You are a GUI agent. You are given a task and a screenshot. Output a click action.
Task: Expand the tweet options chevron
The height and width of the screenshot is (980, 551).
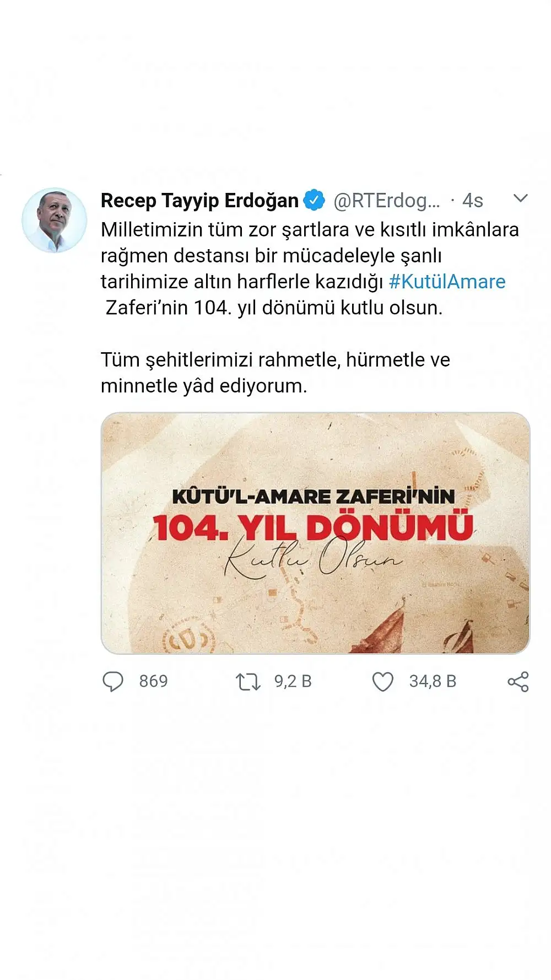[x=520, y=198]
